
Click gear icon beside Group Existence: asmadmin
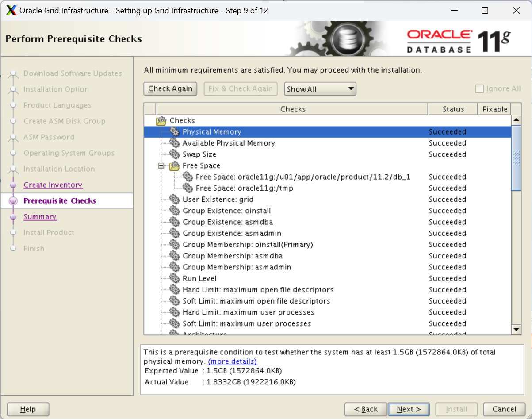(175, 233)
